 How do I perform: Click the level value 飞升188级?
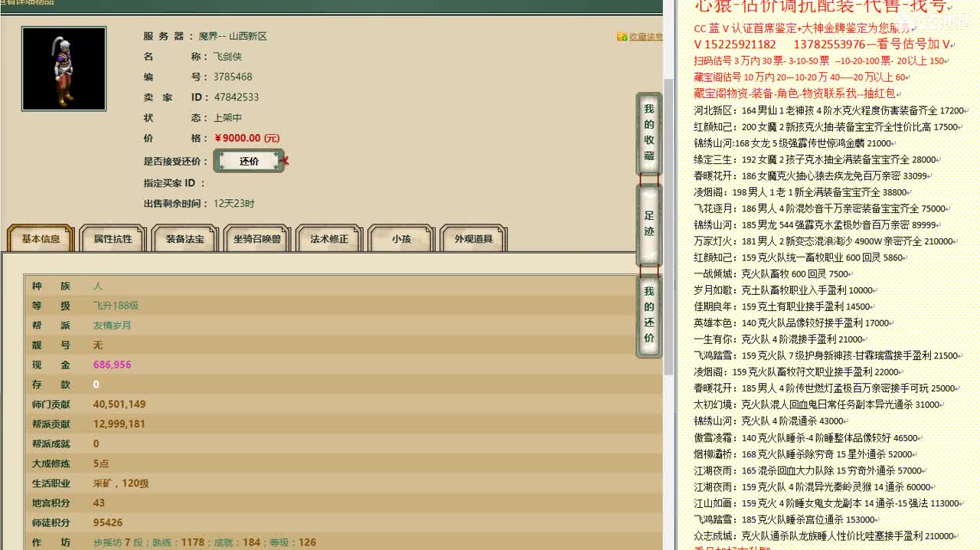click(x=116, y=306)
